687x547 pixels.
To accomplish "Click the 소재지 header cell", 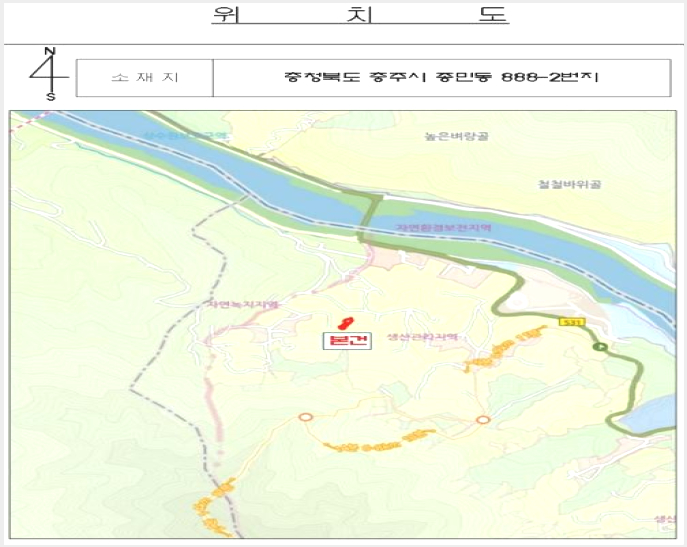I will (145, 78).
